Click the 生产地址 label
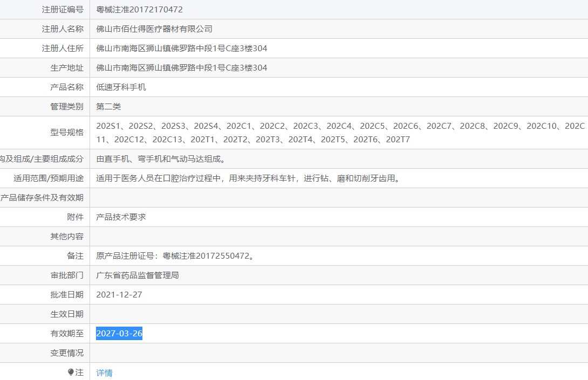 coord(67,68)
